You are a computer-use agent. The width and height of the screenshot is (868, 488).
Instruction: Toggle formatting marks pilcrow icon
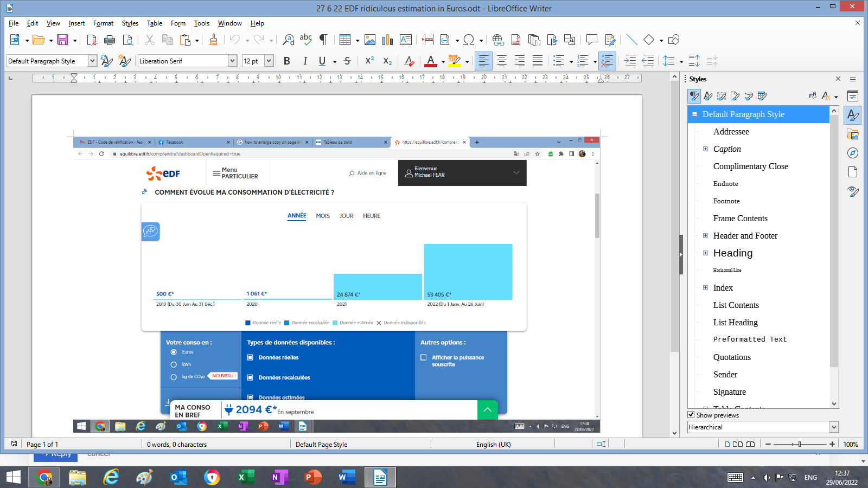323,40
